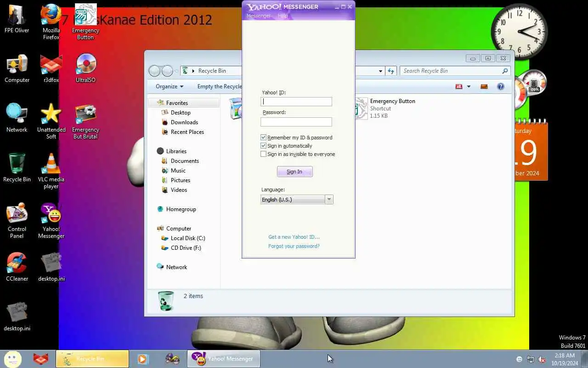Viewport: 588px width, 368px height.
Task: Expand the Recycle Bin breadcrumb arrow
Action: point(193,71)
